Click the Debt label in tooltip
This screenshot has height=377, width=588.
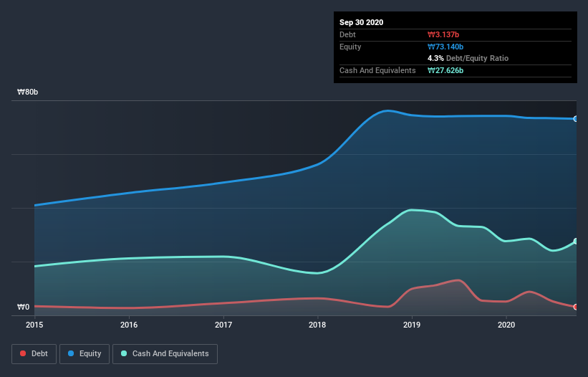click(x=347, y=34)
